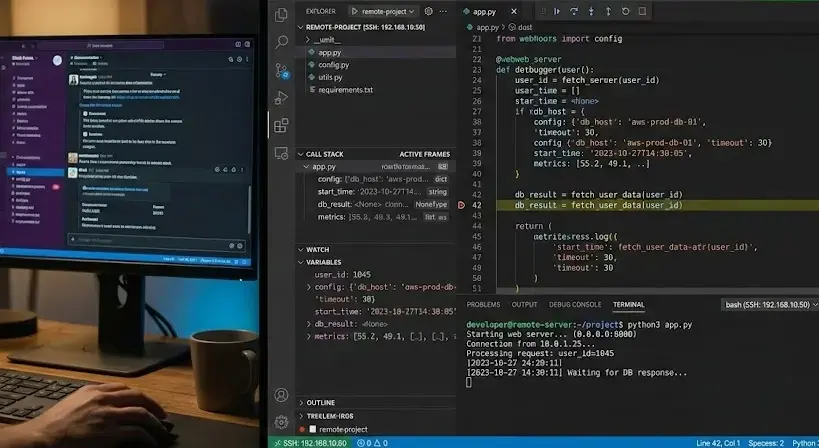Screen dimensions: 819x448
Task: Click the debug Restart button
Action: tap(626, 11)
